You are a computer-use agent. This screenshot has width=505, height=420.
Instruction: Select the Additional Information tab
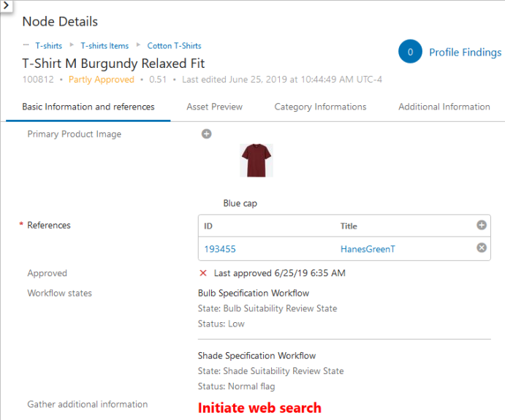point(444,107)
